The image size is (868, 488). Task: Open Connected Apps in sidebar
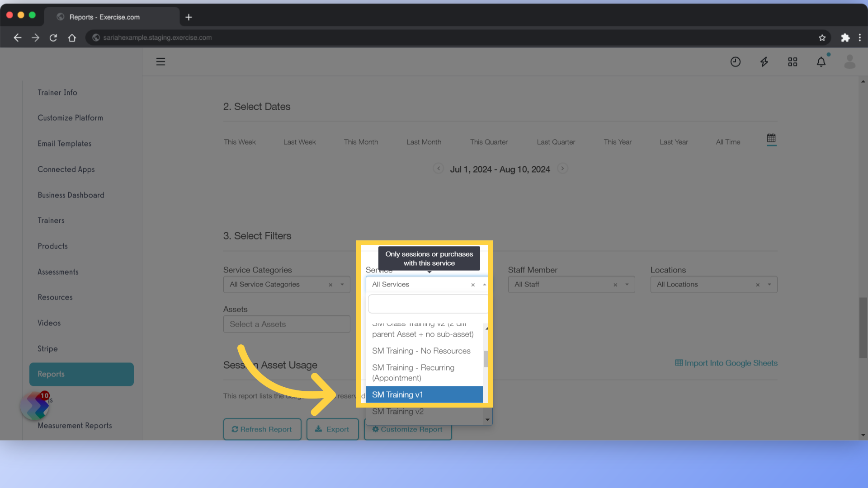point(66,169)
